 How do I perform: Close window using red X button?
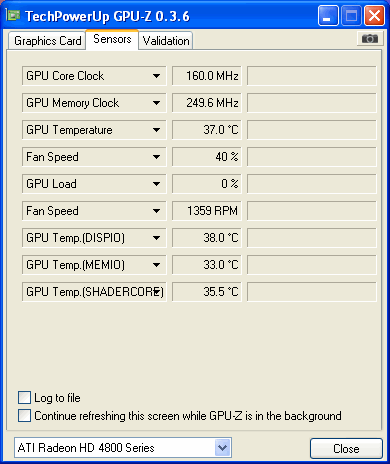tap(374, 16)
